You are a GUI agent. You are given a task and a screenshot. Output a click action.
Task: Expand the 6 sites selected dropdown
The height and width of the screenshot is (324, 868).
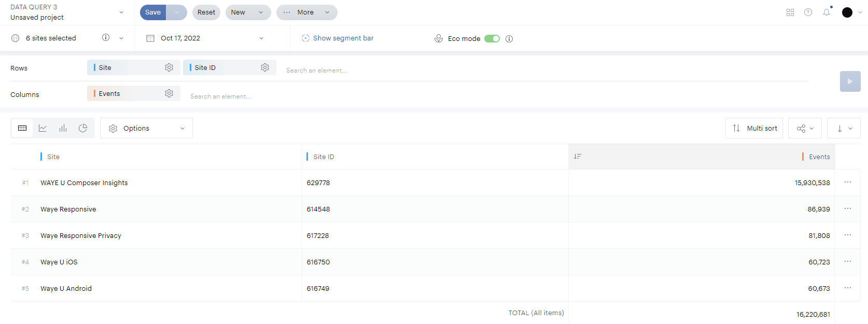(121, 38)
